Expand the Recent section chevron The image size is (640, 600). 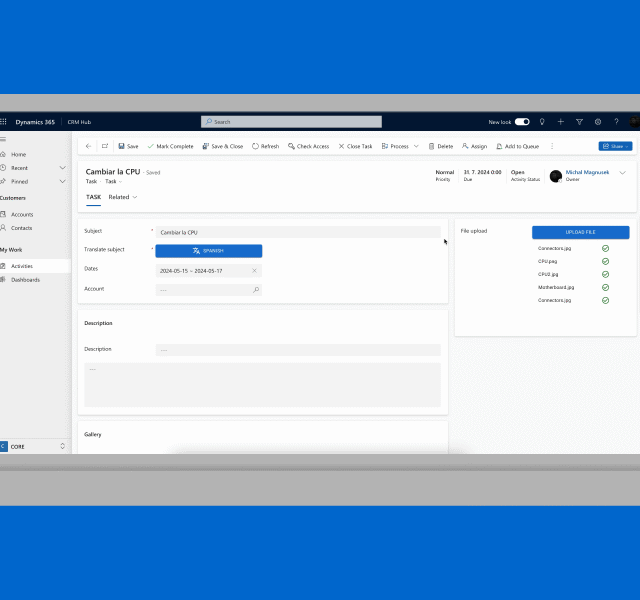click(x=62, y=168)
